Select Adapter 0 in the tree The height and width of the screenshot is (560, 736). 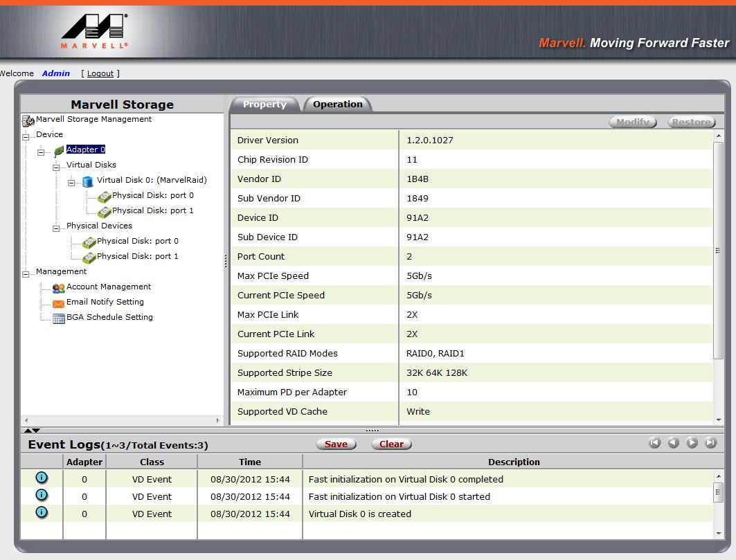85,150
